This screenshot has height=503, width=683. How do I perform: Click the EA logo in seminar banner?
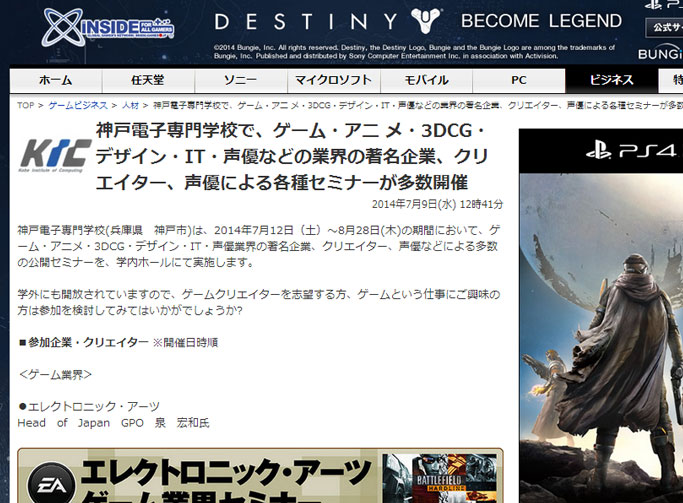tap(51, 484)
